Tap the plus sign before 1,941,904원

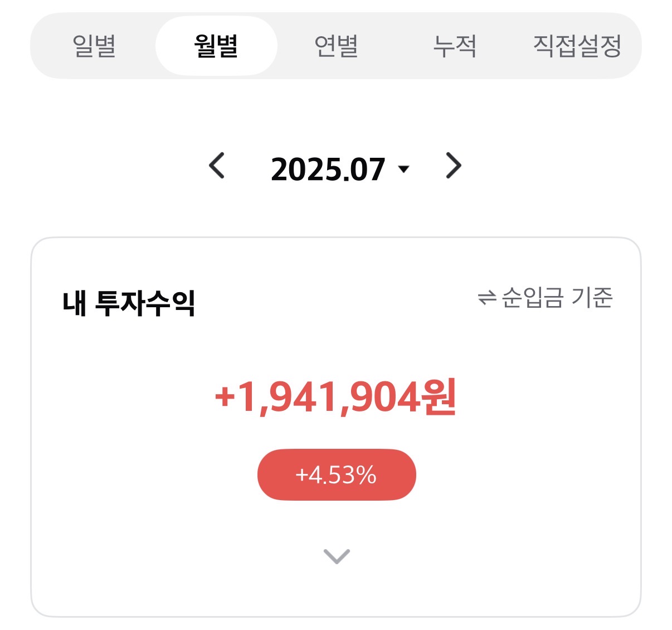pyautogui.click(x=225, y=397)
